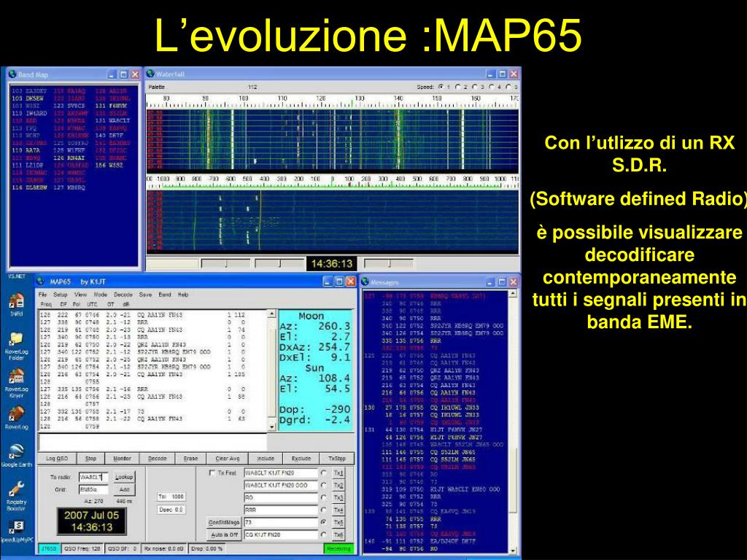Open the Decode menu
The image size is (747, 560).
pyautogui.click(x=123, y=295)
